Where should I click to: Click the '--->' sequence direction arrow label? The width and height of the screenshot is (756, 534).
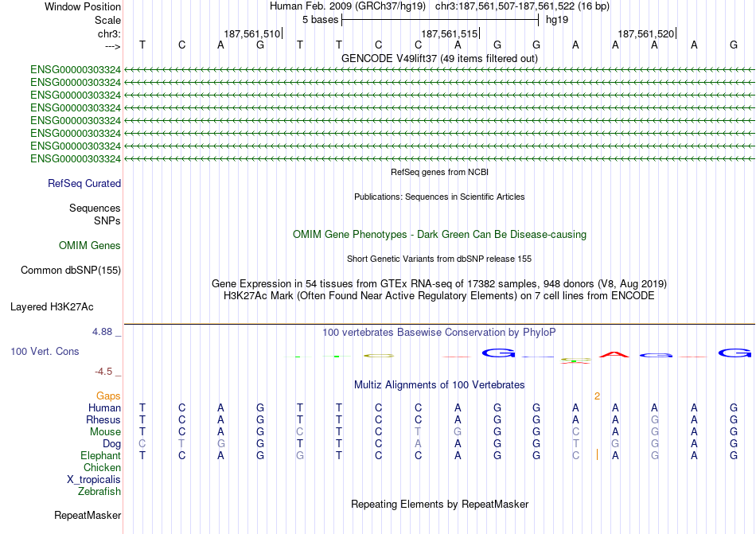(112, 46)
